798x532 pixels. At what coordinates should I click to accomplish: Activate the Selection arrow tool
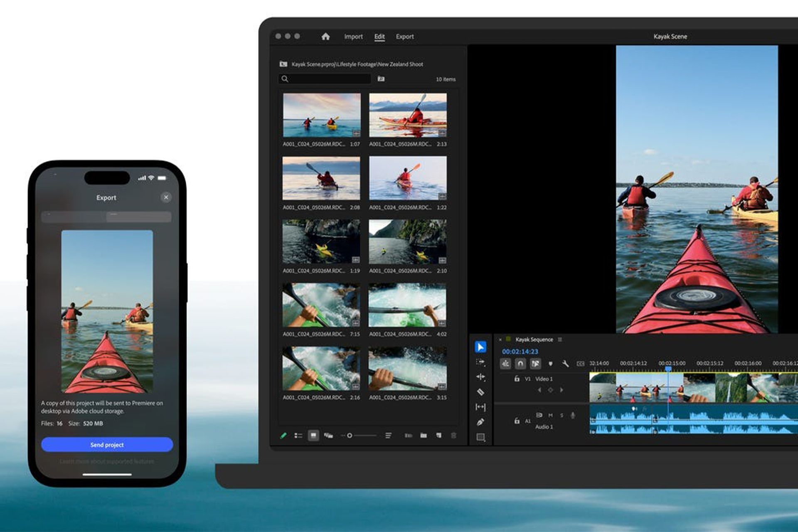point(480,347)
